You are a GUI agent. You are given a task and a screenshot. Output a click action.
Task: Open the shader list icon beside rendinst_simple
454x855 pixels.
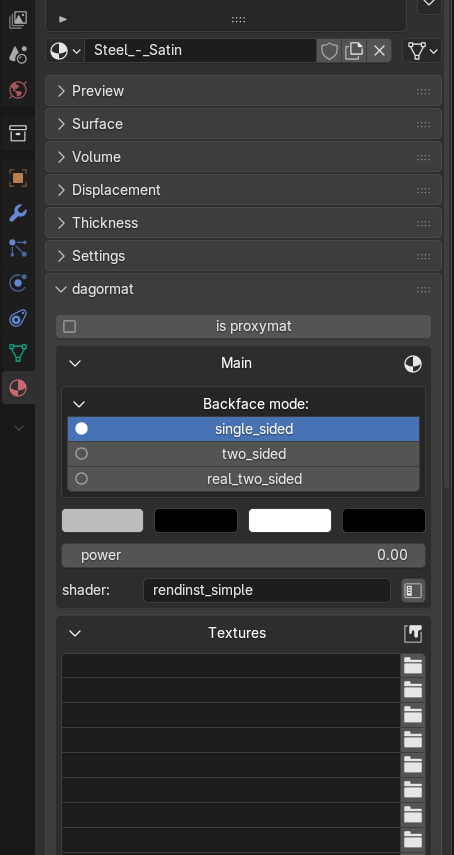click(x=413, y=591)
